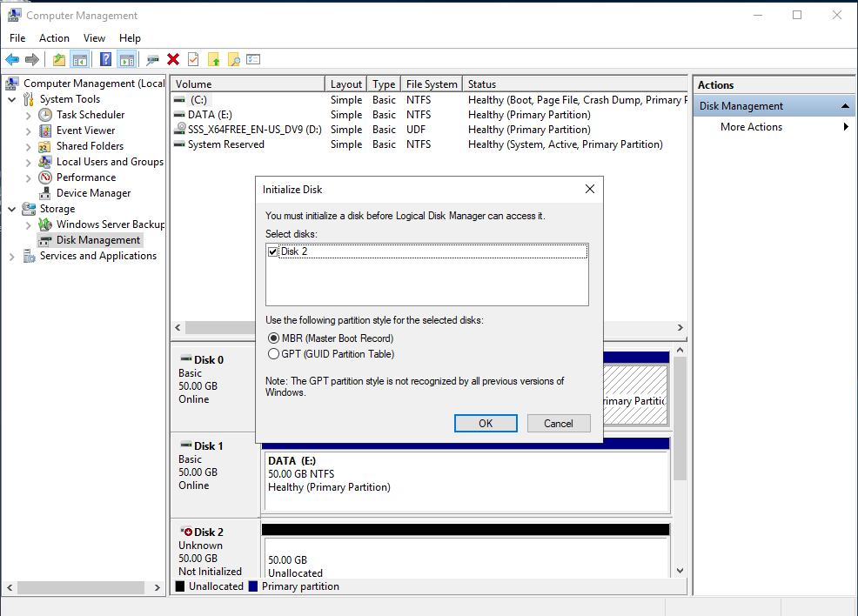Screen dimensions: 858x616
Task: Uncheck the Disk 2 checkbox
Action: coord(272,251)
